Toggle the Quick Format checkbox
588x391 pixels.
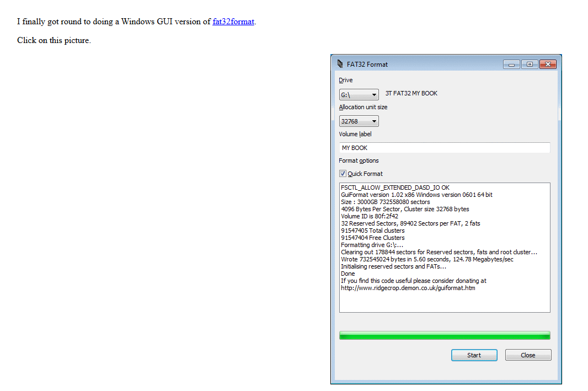[343, 174]
